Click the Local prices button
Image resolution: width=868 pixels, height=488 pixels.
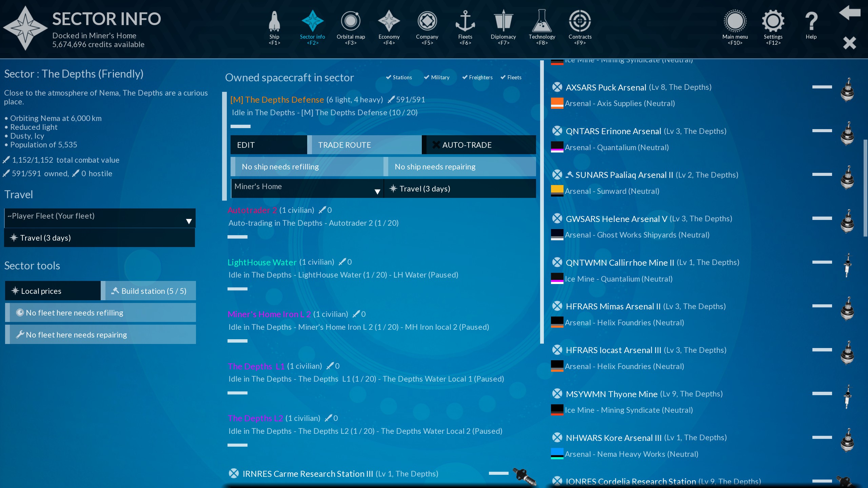tap(53, 291)
